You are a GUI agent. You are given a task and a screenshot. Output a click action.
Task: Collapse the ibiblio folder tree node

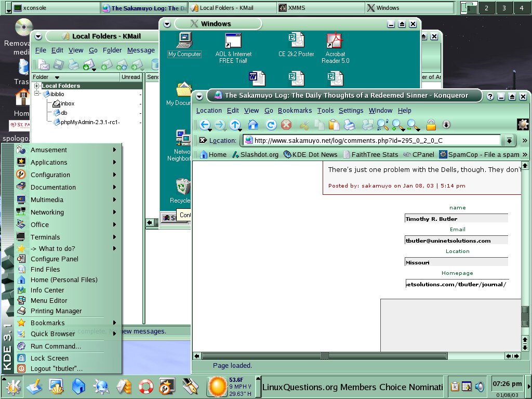coord(37,94)
